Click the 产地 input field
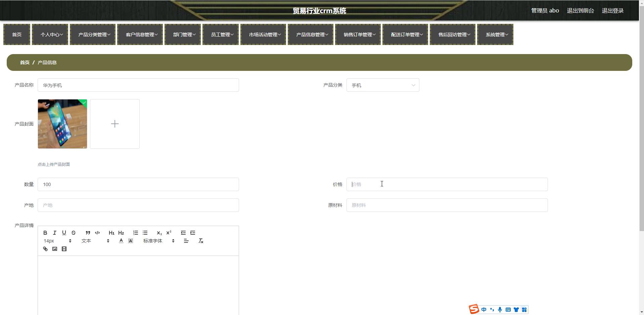Screen dimensions: 644x315 [x=138, y=205]
